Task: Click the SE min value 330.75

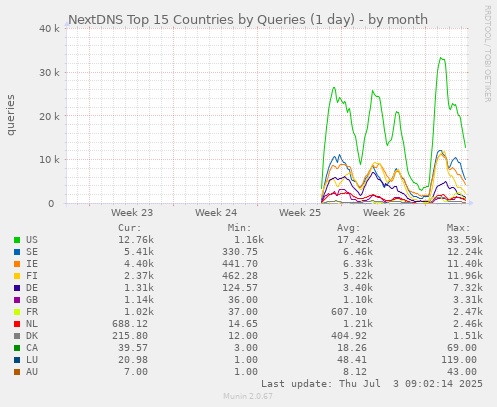Action: (x=240, y=252)
